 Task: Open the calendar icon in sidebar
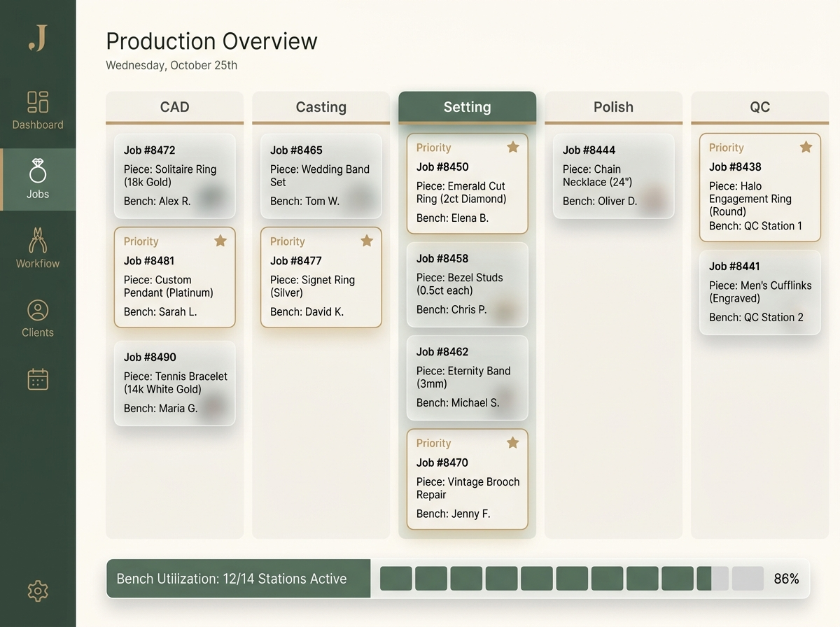[x=38, y=379]
